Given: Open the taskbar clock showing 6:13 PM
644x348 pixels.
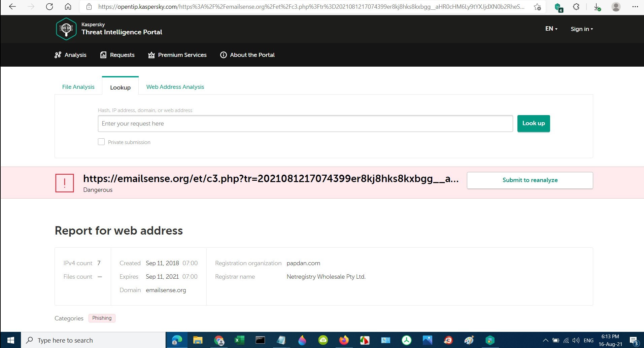Looking at the screenshot, I should point(610,340).
